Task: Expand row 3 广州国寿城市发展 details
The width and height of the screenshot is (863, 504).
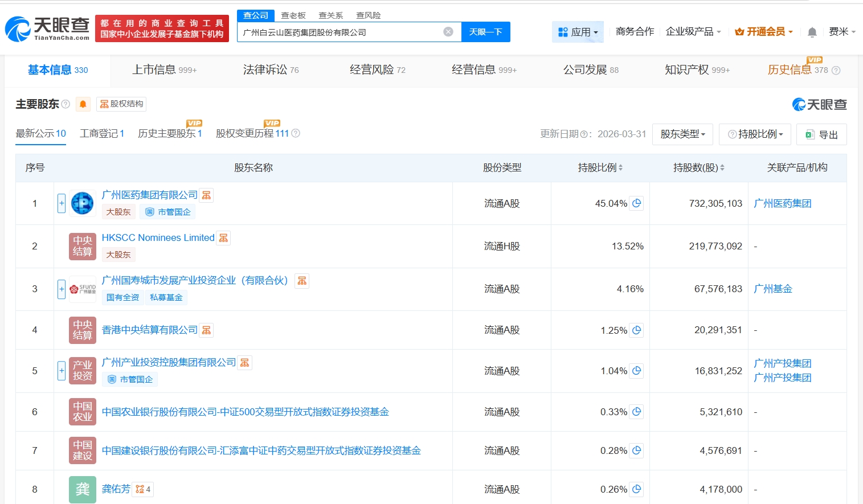Action: (62, 289)
